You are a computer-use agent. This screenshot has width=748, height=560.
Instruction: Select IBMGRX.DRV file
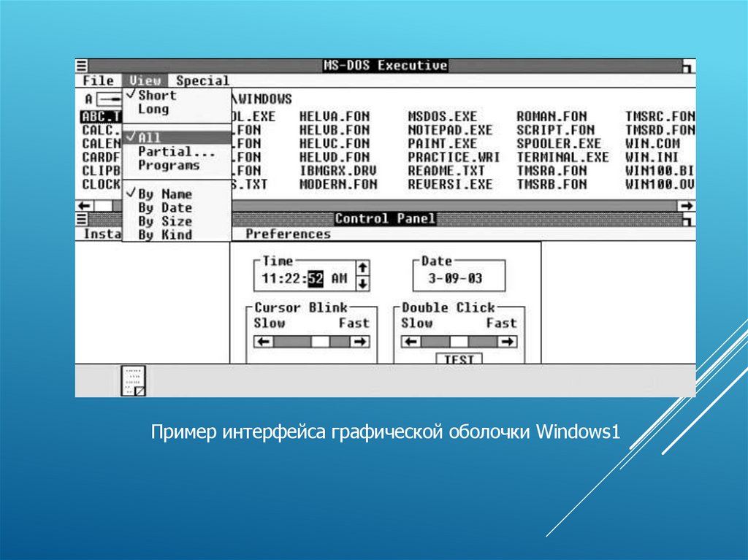click(x=338, y=171)
